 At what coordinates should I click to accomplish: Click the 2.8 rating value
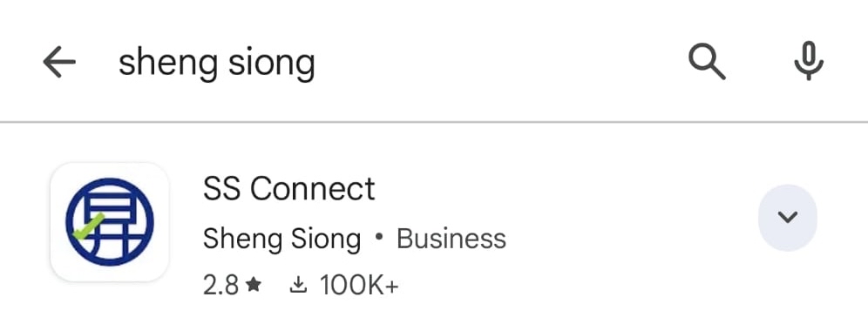click(220, 286)
